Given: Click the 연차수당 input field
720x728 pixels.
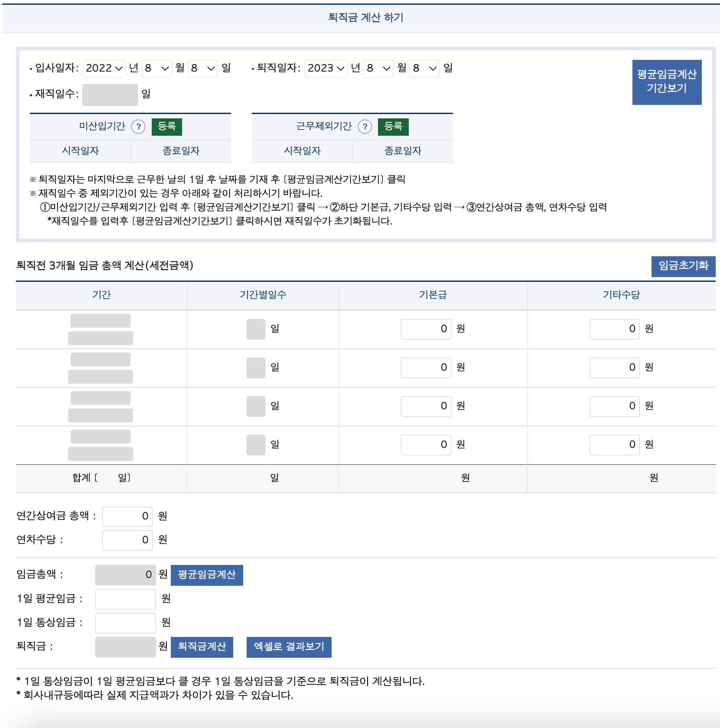Looking at the screenshot, I should point(127,540).
